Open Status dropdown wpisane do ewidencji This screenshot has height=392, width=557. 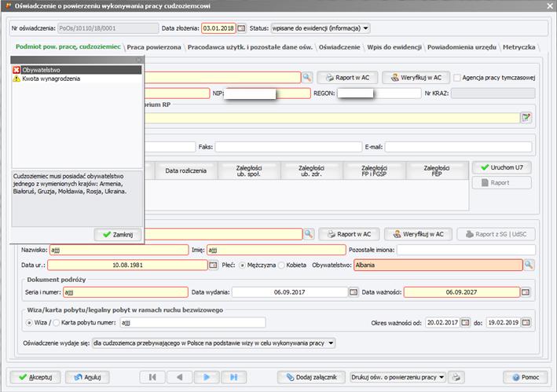pyautogui.click(x=321, y=28)
